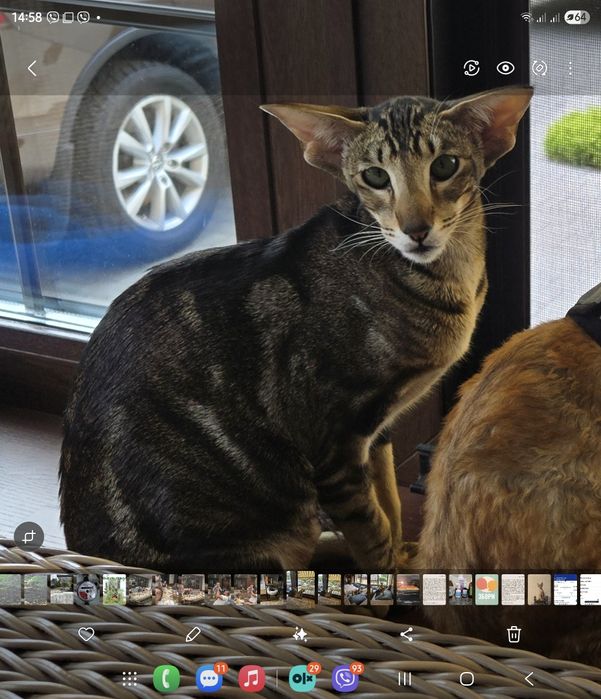The width and height of the screenshot is (601, 699).
Task: Go back using the top-left arrow
Action: (x=32, y=68)
